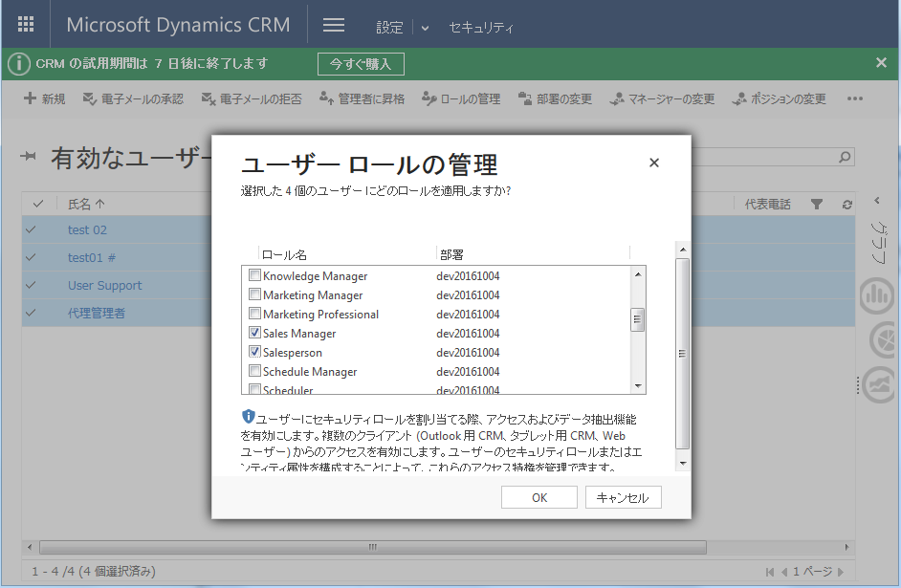Click the shield info icon in dialog
This screenshot has height=588, width=901.
[249, 416]
